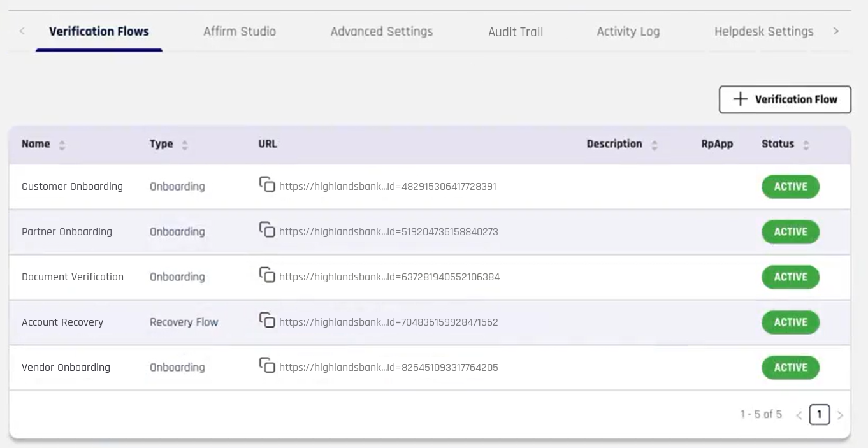Click Onboarding type in Vendor Onboarding row
Viewport: 868px width, 448px height.
point(177,368)
